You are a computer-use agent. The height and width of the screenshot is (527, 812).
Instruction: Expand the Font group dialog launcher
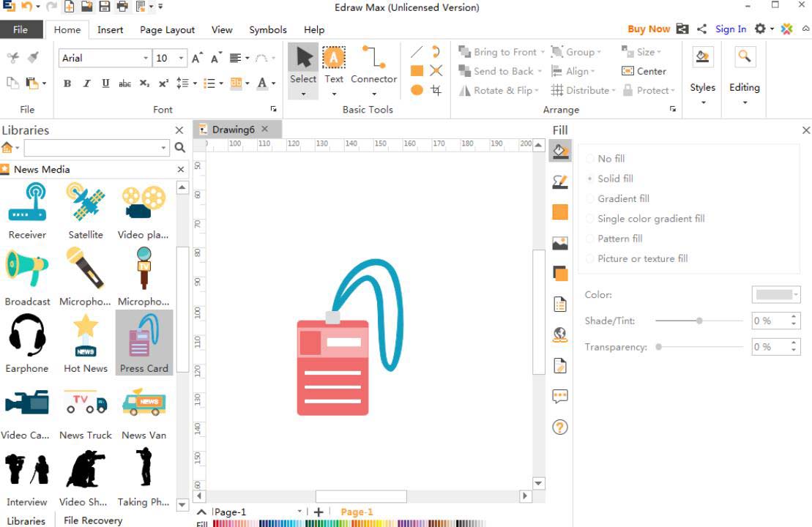click(273, 109)
